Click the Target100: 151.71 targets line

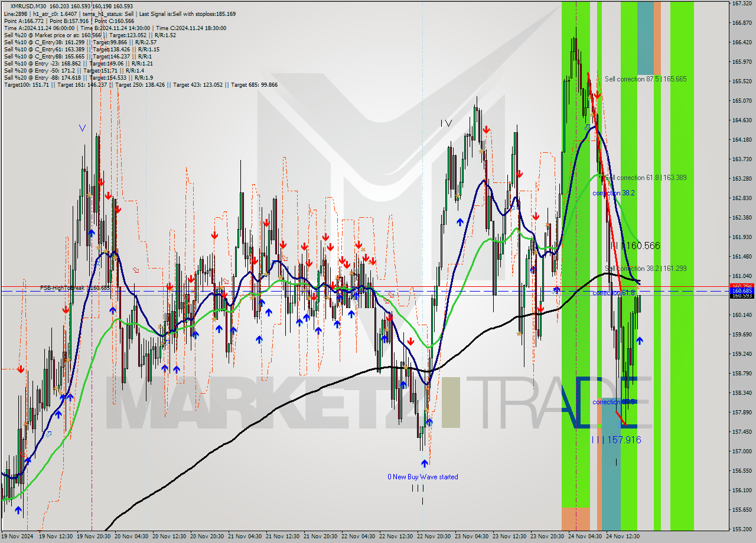click(x=141, y=85)
